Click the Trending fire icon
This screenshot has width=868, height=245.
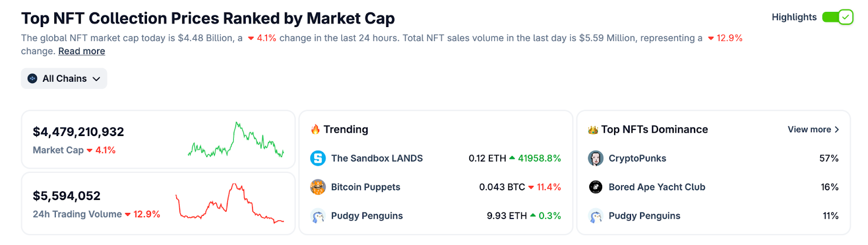pyautogui.click(x=315, y=130)
